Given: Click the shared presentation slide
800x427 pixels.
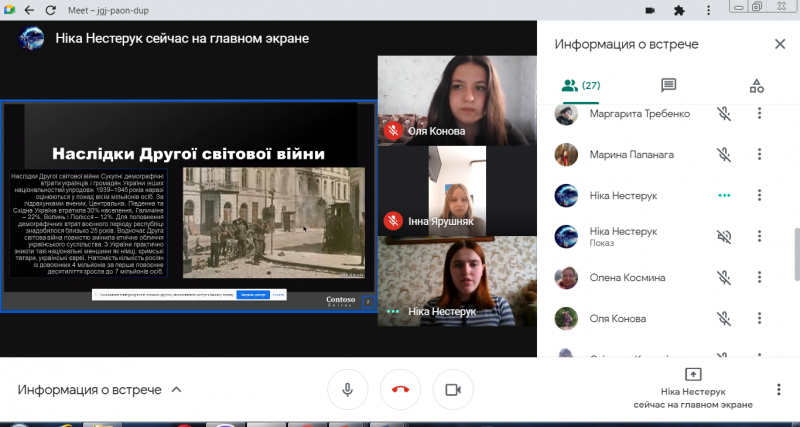Looking at the screenshot, I should click(189, 206).
